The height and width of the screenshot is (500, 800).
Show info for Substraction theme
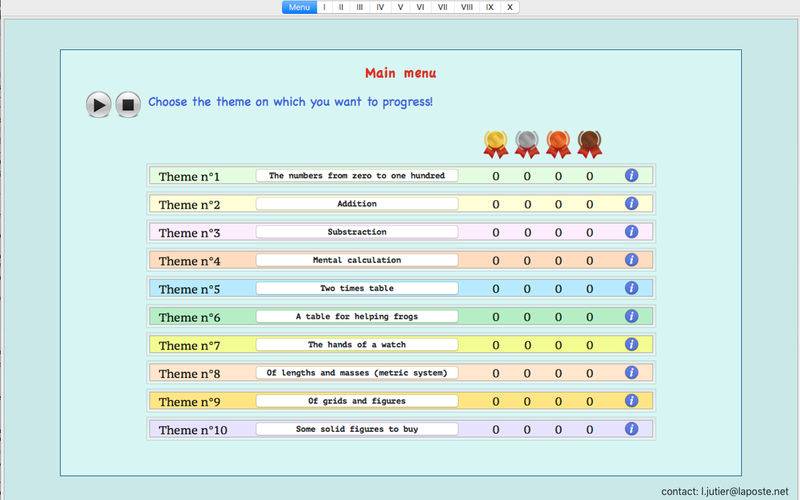point(631,232)
